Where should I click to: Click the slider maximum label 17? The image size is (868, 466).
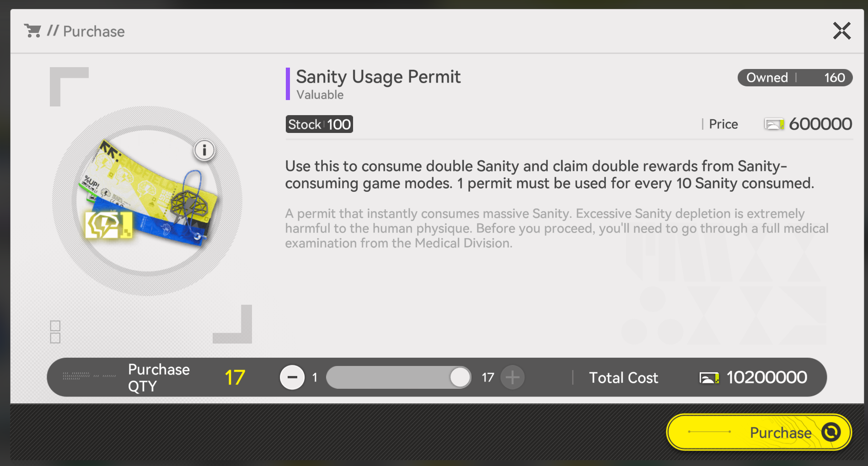click(488, 377)
